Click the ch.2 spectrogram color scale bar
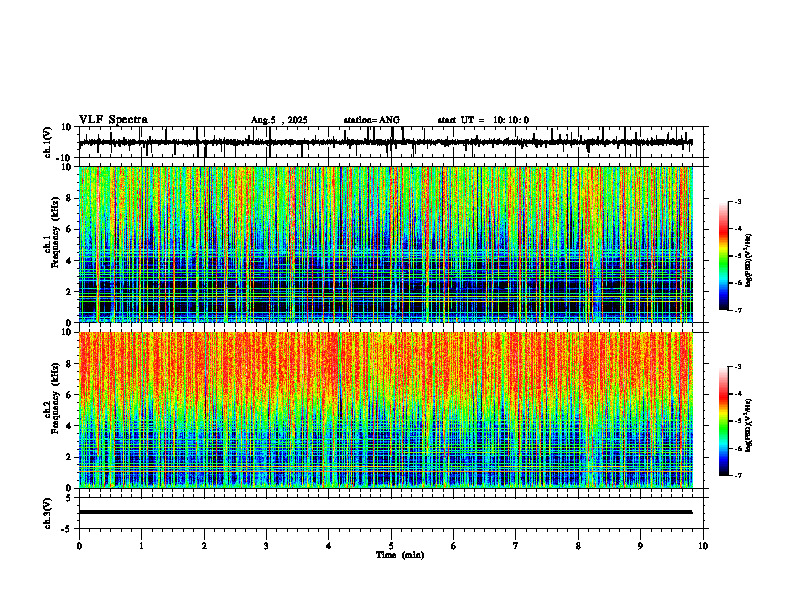This screenshot has width=792, height=612. point(724,421)
